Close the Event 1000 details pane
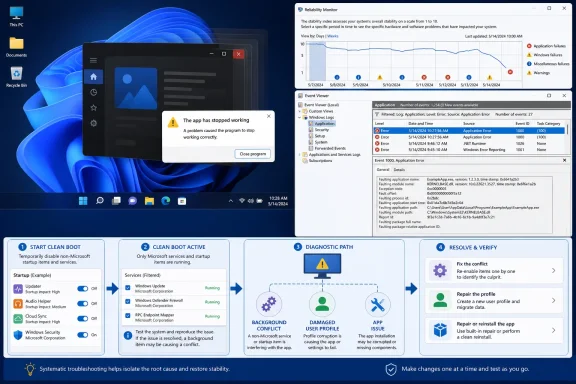 tap(565, 160)
